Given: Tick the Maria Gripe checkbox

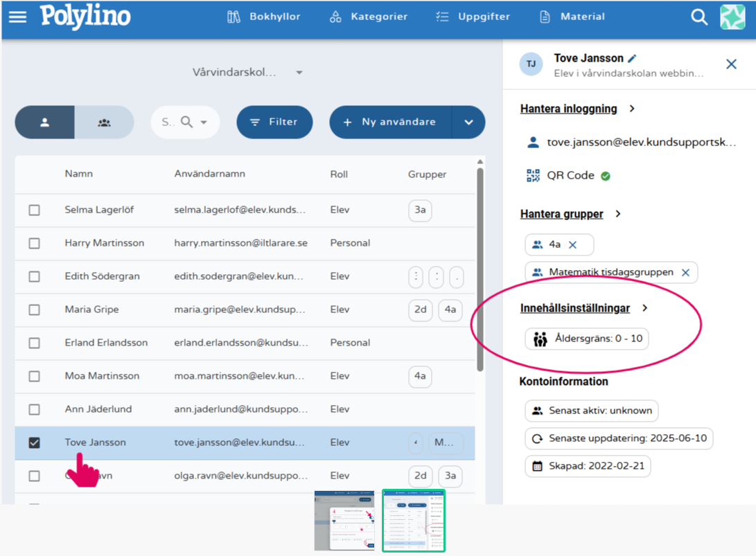Looking at the screenshot, I should click(x=34, y=310).
